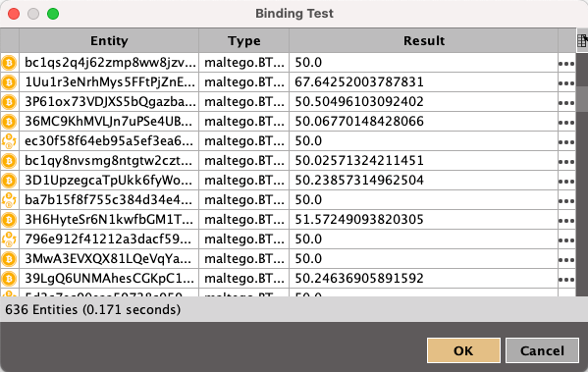Click result value 67.64252003787831

click(x=359, y=82)
